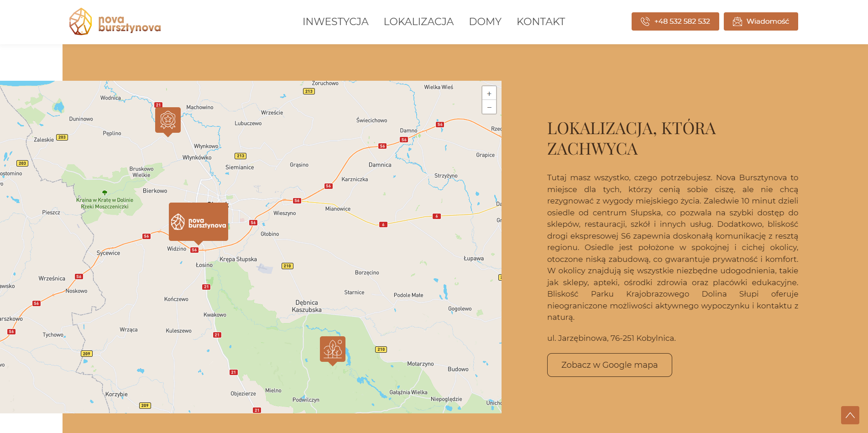Image resolution: width=868 pixels, height=433 pixels.
Task: Click the Duninowo label on map
Action: (81, 119)
